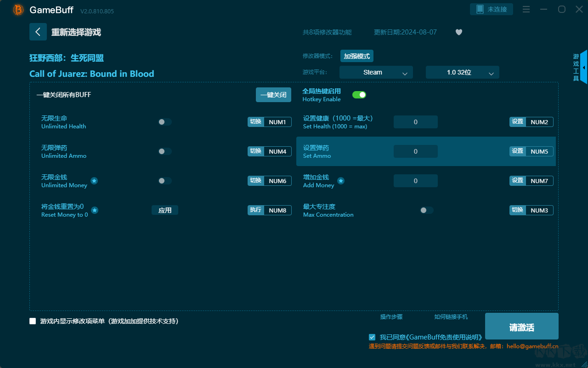Click the 未连接 connection status button
This screenshot has width=588, height=368.
[x=492, y=9]
